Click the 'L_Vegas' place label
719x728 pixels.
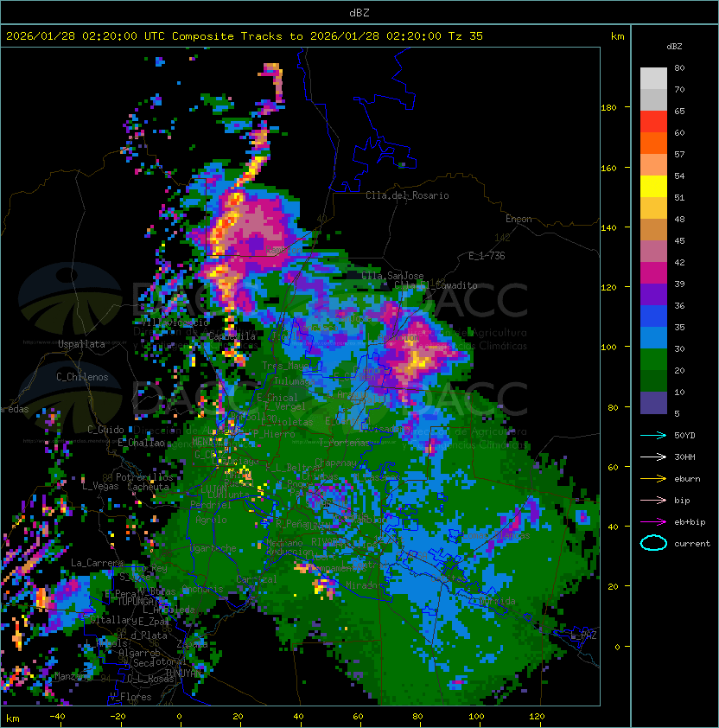pos(100,486)
